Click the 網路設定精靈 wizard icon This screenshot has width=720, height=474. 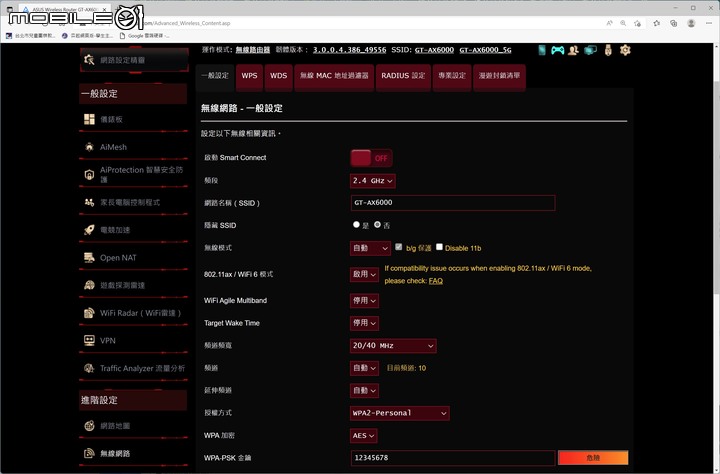(x=89, y=60)
